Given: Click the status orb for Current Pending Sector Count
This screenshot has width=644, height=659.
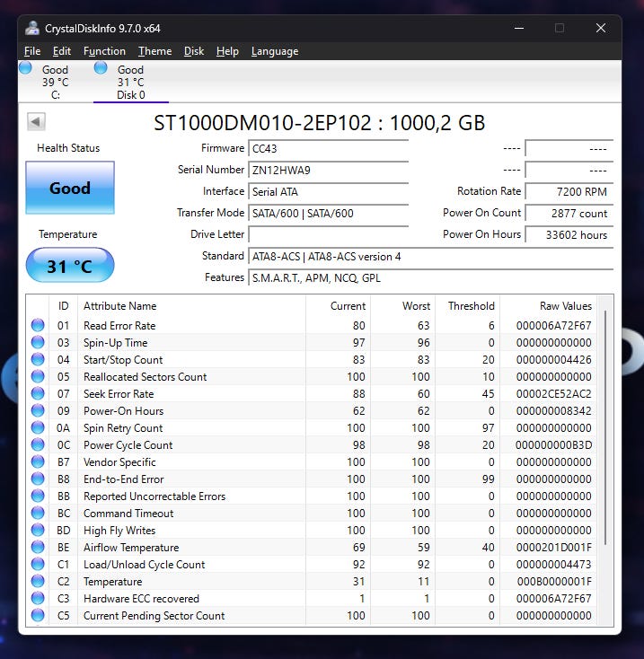Looking at the screenshot, I should coord(38,615).
